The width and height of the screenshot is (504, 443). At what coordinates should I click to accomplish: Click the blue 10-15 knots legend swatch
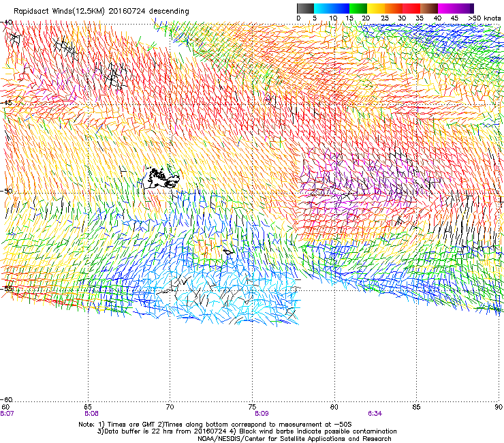tap(341, 8)
